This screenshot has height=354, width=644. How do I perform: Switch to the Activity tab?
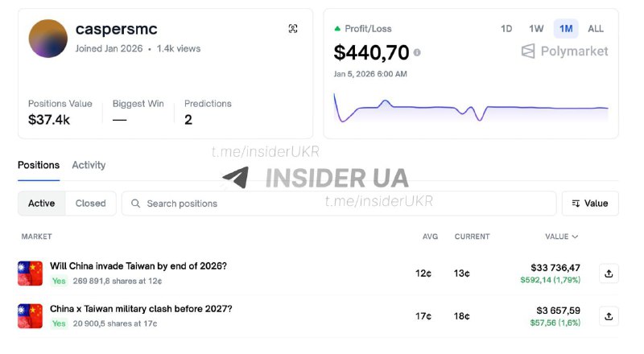coord(89,165)
